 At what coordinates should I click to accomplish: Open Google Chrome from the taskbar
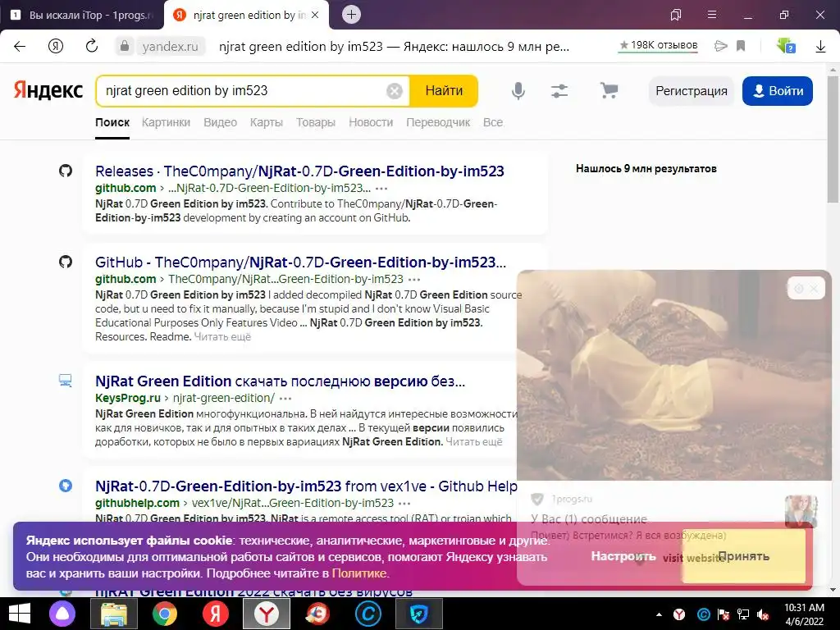click(164, 614)
